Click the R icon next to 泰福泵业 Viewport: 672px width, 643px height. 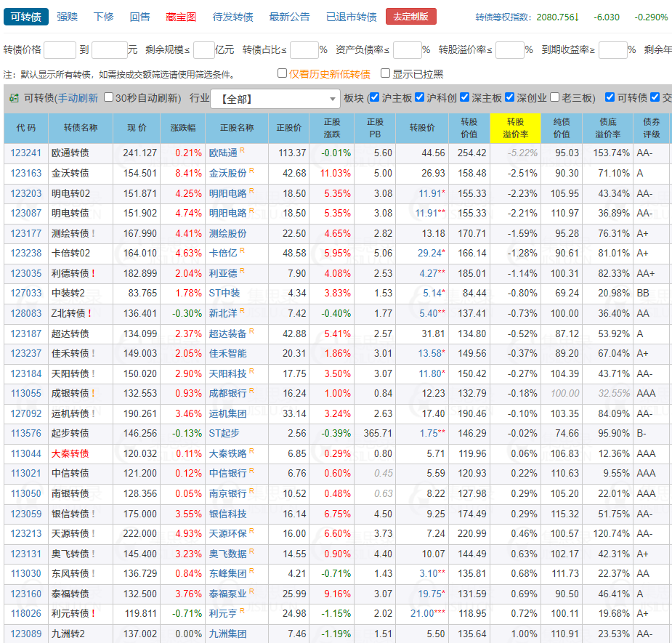click(x=251, y=591)
